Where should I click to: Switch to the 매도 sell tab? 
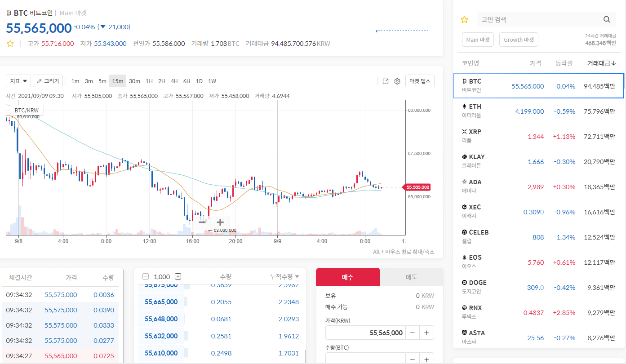click(x=412, y=277)
